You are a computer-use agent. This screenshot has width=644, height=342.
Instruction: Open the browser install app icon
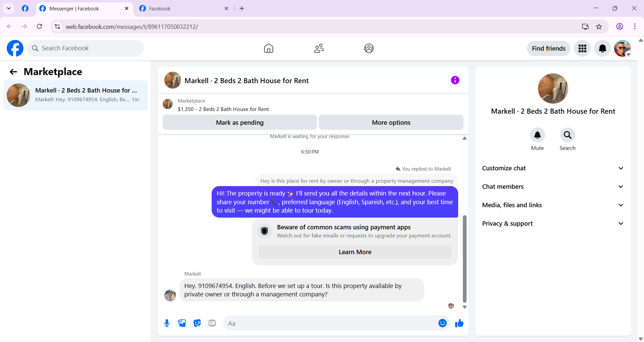coord(585,26)
